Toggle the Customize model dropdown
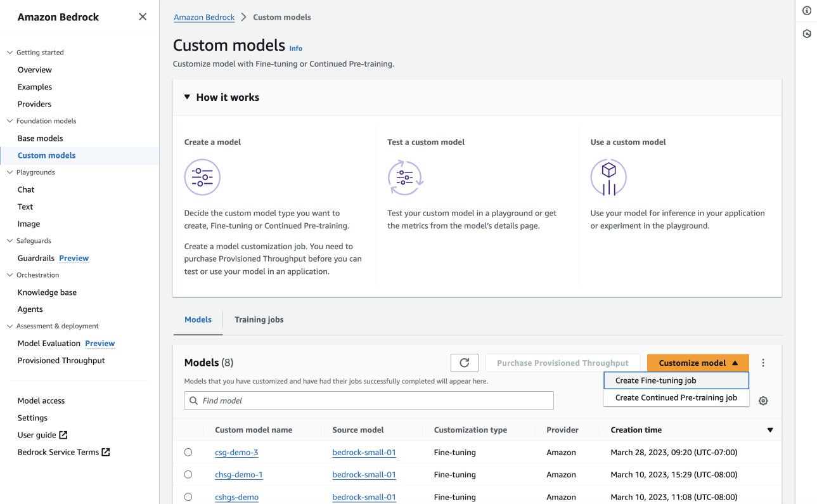 (x=698, y=363)
